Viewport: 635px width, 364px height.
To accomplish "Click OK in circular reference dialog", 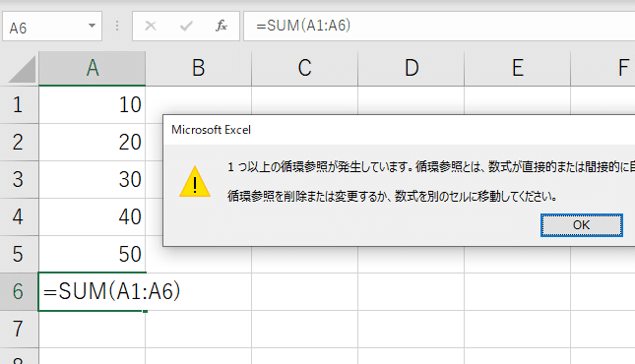I will click(581, 225).
